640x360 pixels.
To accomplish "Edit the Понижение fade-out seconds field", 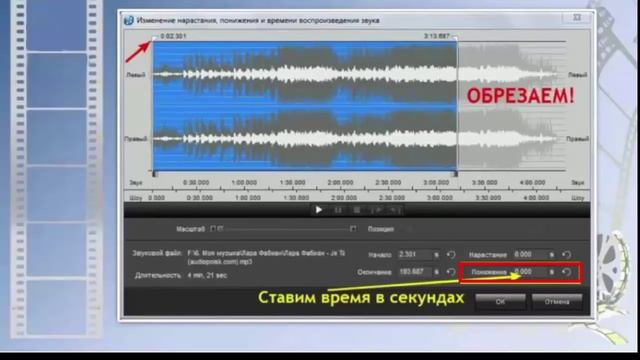I will coord(530,272).
